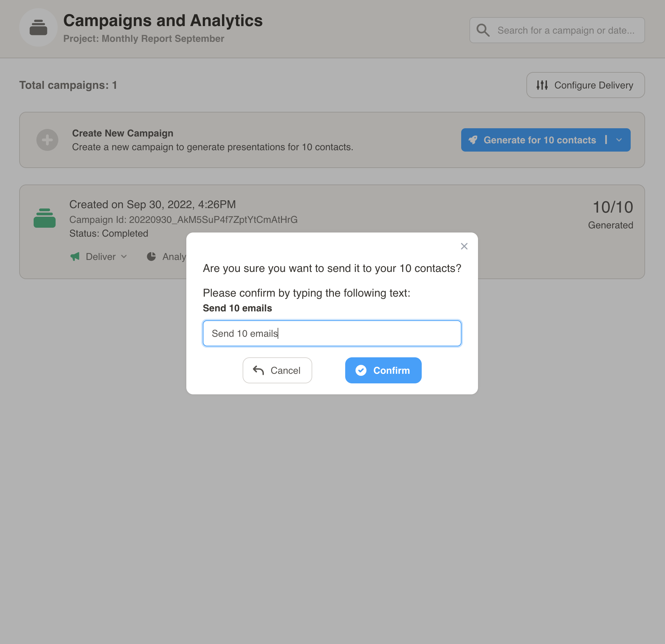Click the undo arrow icon on Cancel
The width and height of the screenshot is (665, 644).
click(x=258, y=370)
